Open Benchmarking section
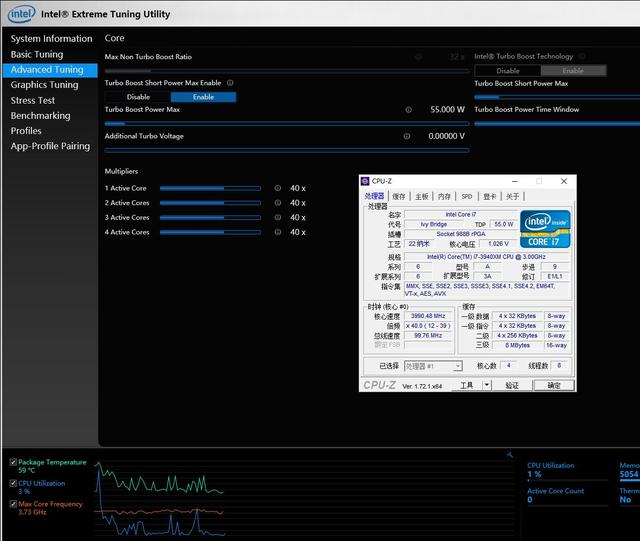Screen dimensions: 640x541 (40, 116)
